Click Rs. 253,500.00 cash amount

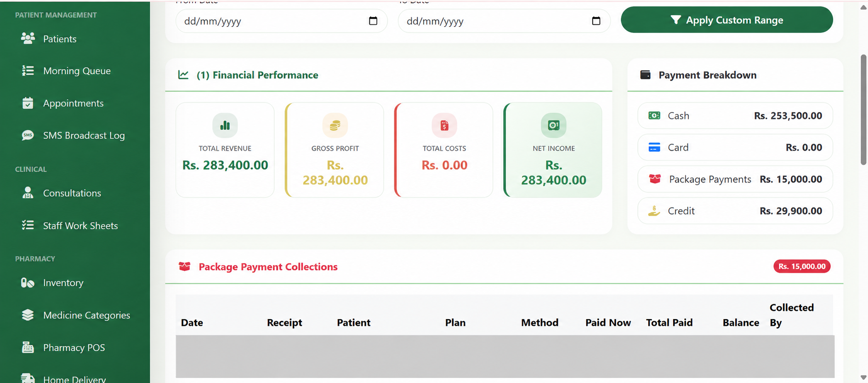788,115
